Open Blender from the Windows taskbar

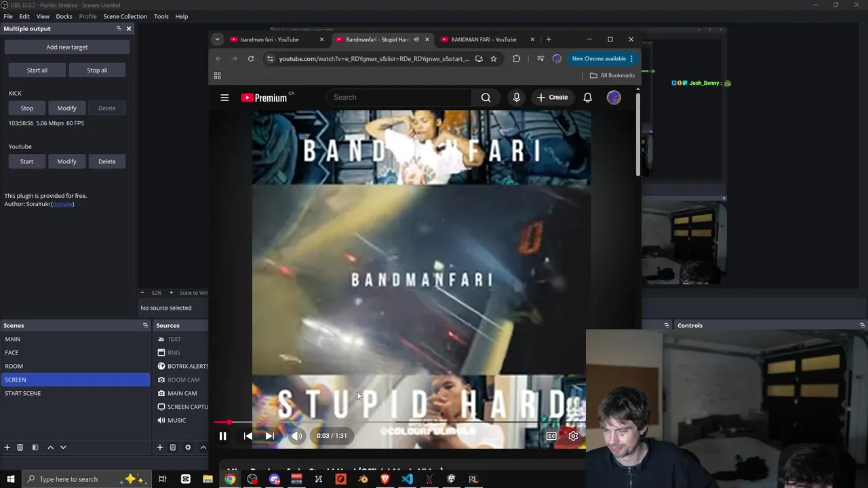363,479
